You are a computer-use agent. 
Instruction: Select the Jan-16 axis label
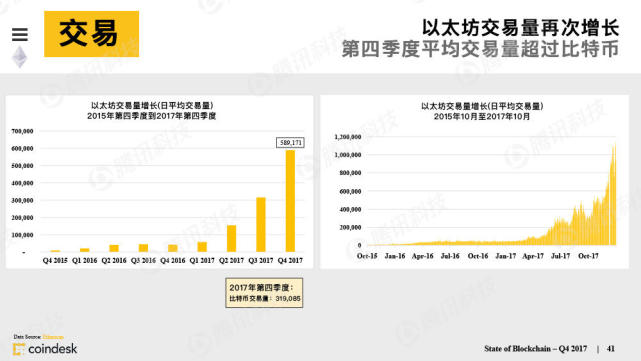pos(395,256)
